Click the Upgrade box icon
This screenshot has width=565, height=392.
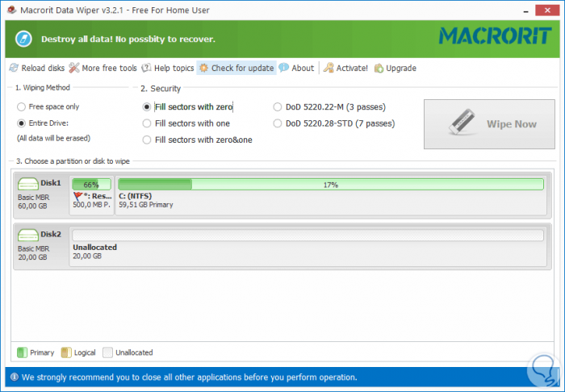[379, 68]
